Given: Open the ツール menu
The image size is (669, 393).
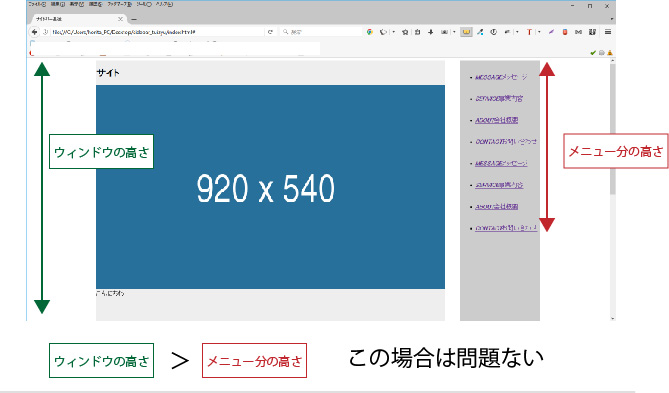Looking at the screenshot, I should pyautogui.click(x=144, y=4).
